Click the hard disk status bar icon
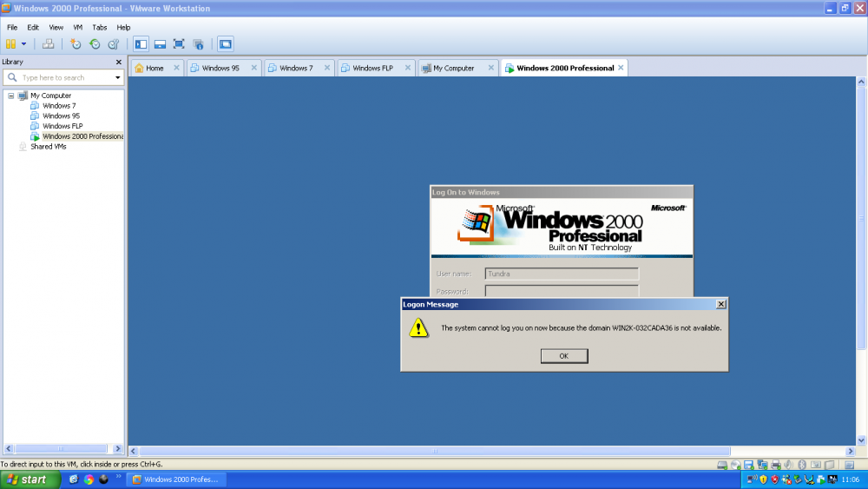 click(722, 465)
